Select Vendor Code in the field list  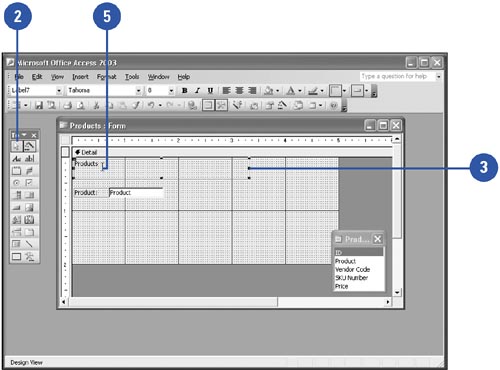(359, 269)
